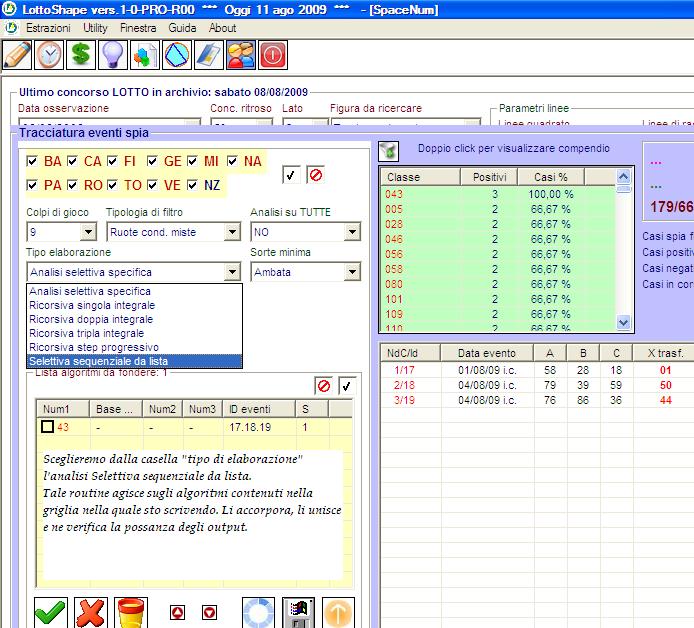Screen dimensions: 694x628
Task: Toggle the GE wheel checkbox
Action: 152,161
